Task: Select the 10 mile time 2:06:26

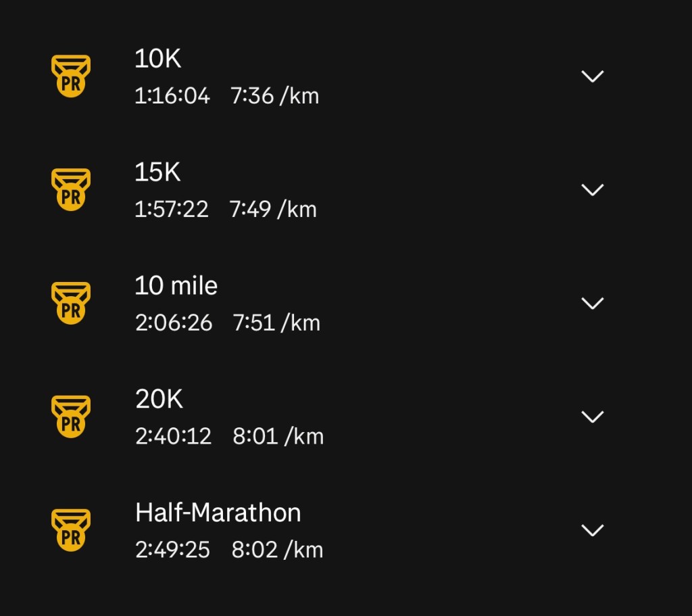Action: point(174,323)
